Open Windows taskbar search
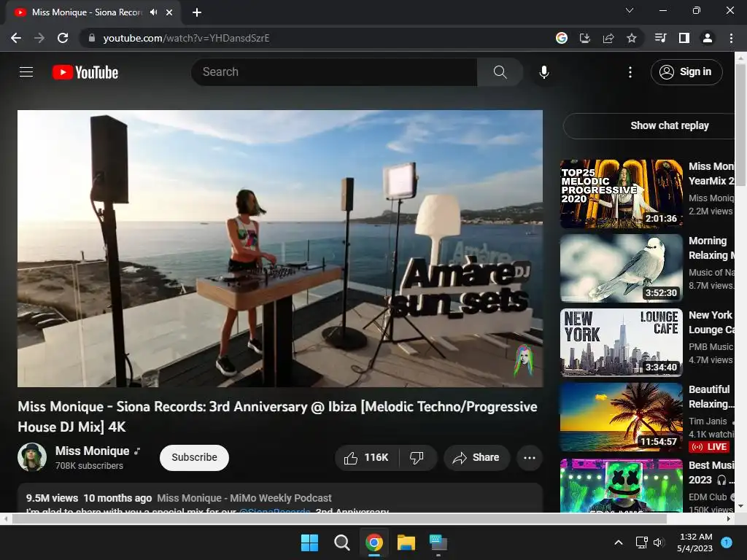Screen dimensions: 747x560 pyautogui.click(x=341, y=542)
